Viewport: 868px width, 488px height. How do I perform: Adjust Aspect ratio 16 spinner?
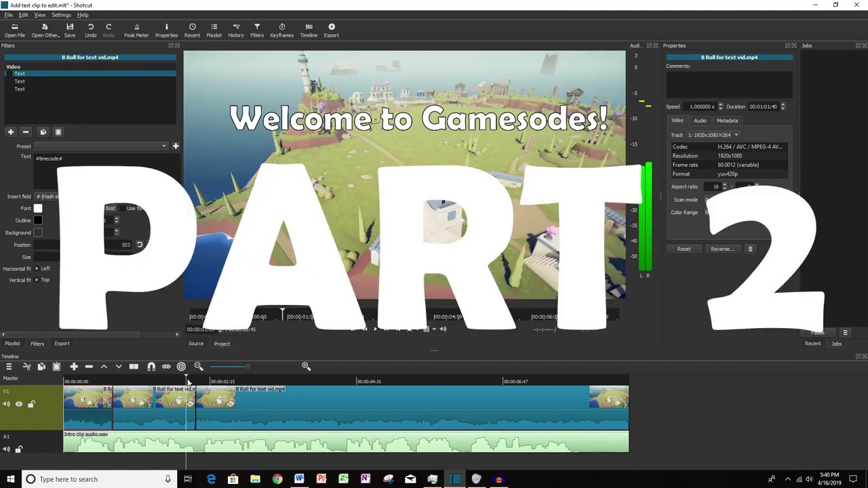tap(724, 186)
